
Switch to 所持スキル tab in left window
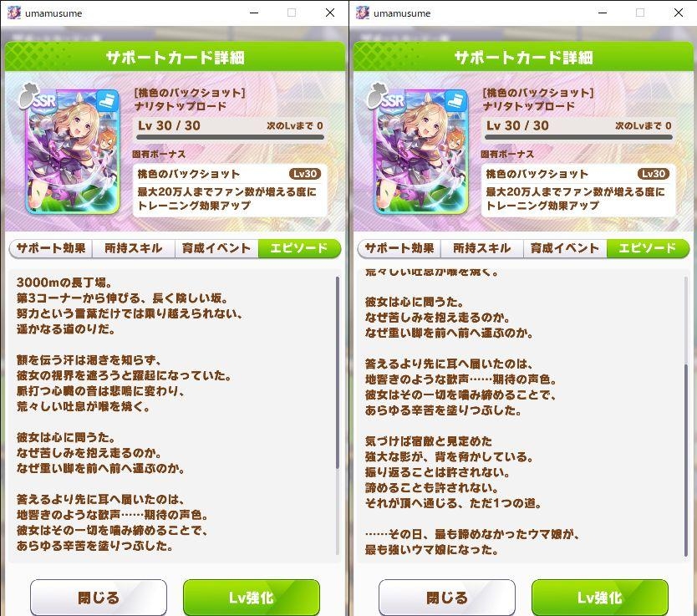134,248
